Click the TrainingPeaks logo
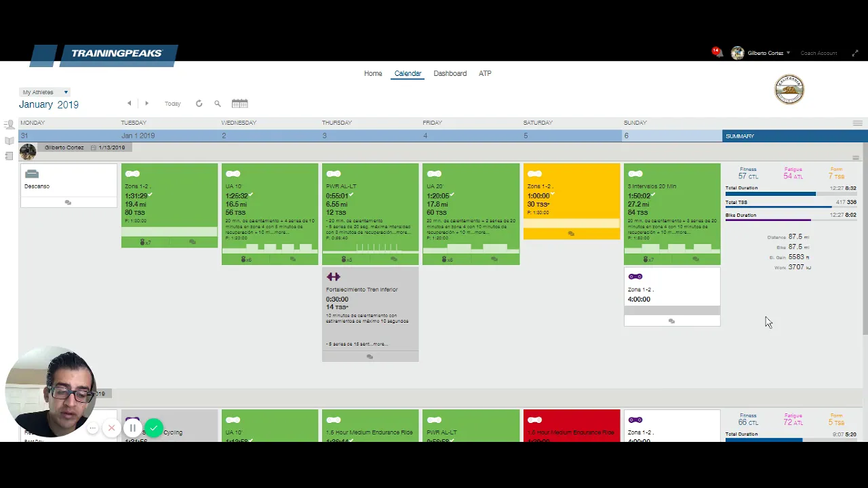Screen dimensions: 868x488 click(x=104, y=54)
